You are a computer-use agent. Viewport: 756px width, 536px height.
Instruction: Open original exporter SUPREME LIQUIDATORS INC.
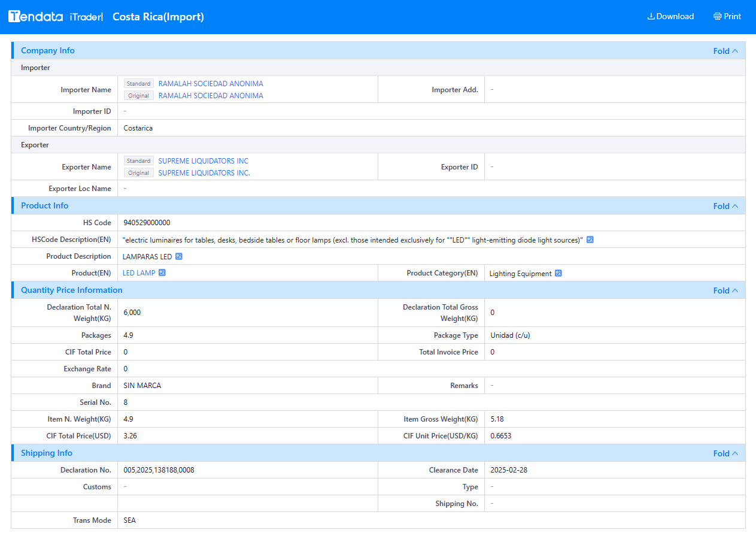(204, 173)
